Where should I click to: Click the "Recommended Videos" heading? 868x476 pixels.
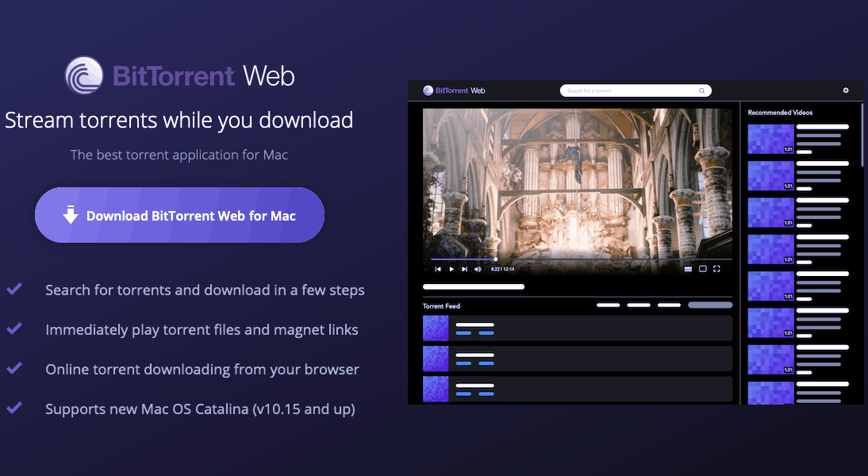click(780, 113)
